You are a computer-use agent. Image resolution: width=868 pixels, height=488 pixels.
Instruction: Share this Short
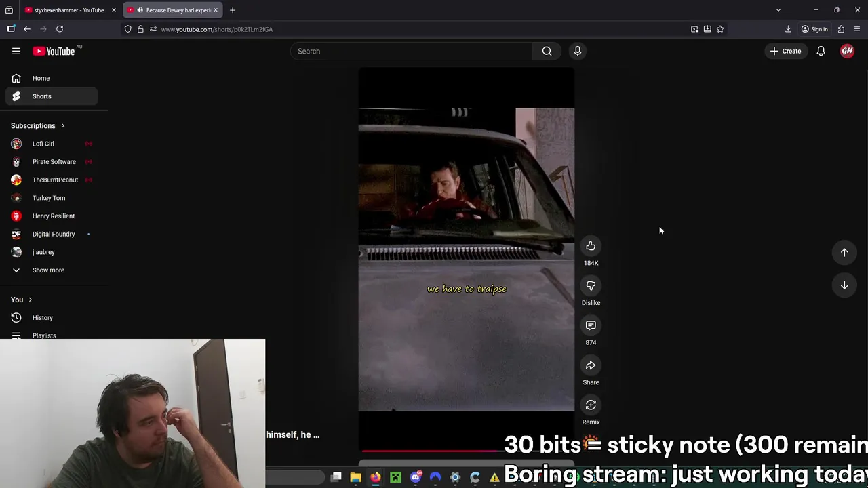(591, 365)
